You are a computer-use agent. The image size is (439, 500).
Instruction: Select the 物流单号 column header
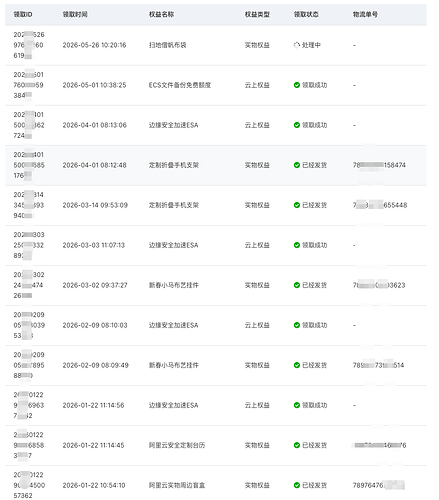point(365,14)
